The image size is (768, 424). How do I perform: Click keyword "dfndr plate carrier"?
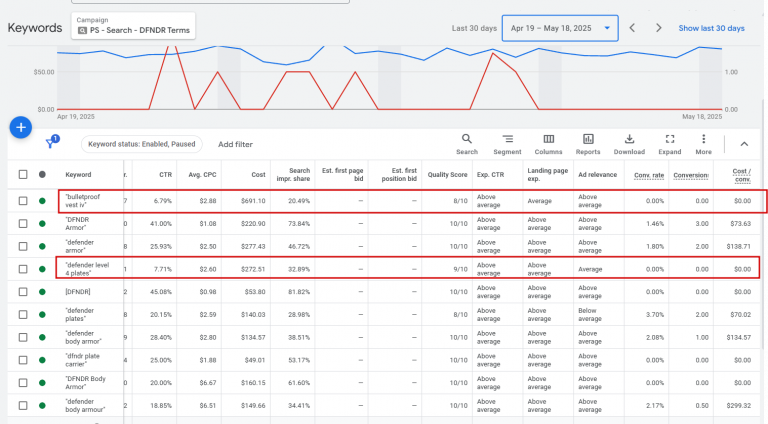click(x=82, y=360)
